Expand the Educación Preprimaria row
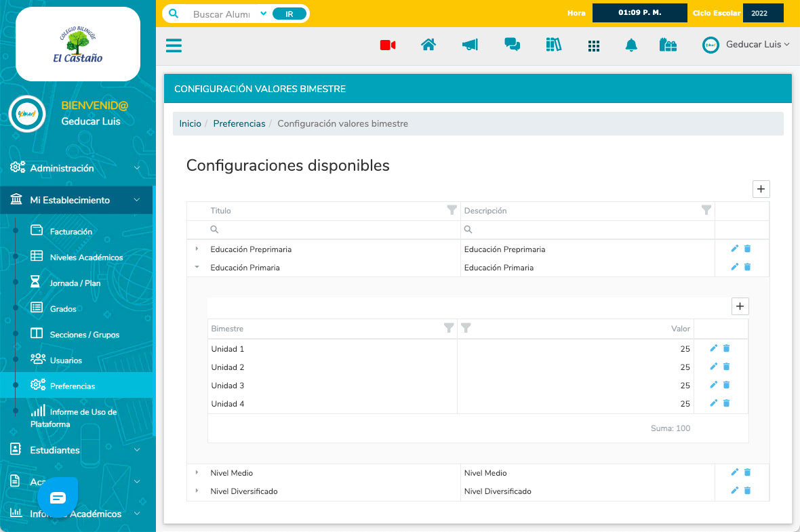The width and height of the screenshot is (800, 532). click(197, 249)
